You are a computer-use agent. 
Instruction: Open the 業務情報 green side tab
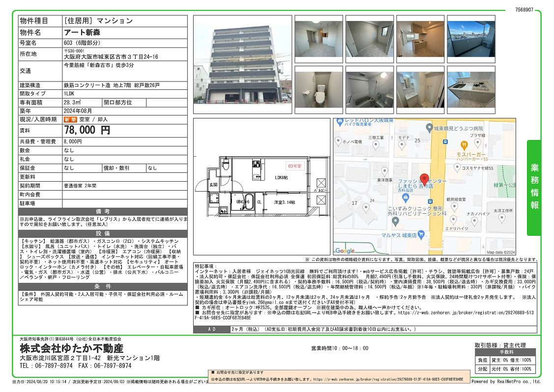[534, 188]
